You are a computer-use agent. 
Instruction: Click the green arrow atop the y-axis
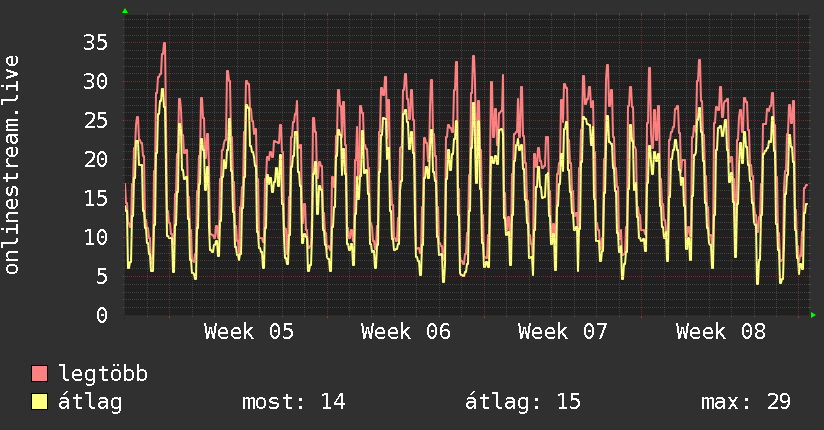click(125, 11)
